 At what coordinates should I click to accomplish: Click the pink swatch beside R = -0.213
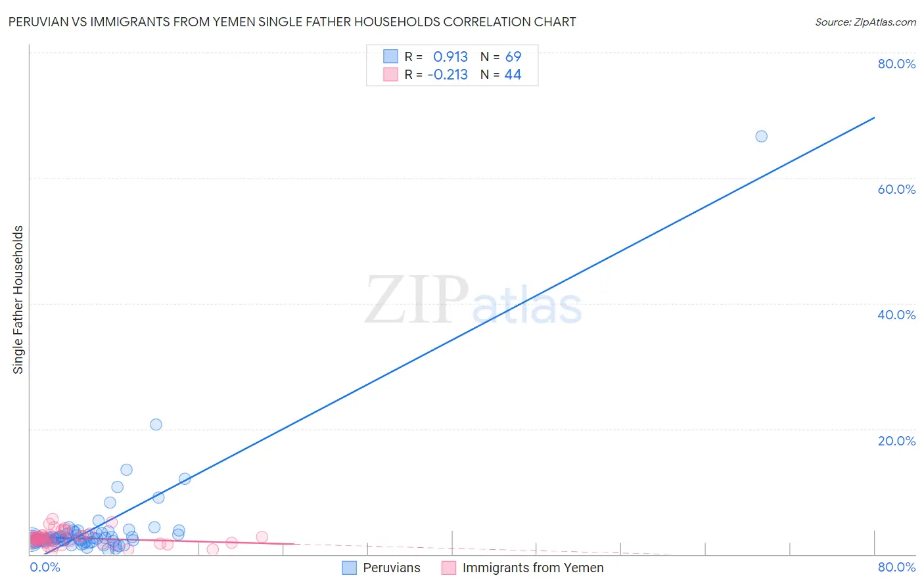[x=390, y=74]
